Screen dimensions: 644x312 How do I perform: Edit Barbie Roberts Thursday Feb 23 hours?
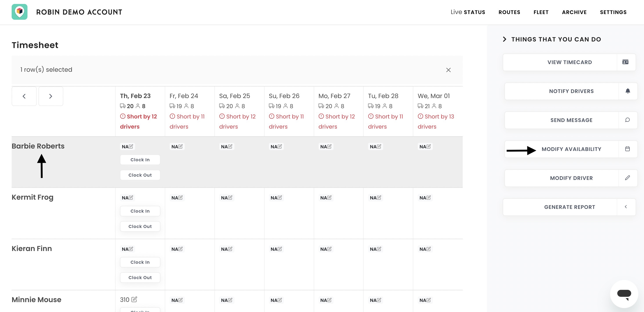[x=131, y=147]
